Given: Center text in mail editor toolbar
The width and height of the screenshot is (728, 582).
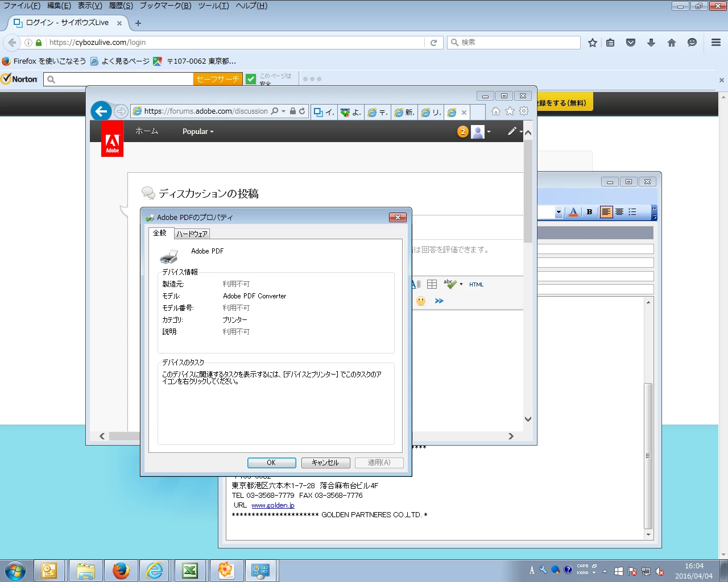Looking at the screenshot, I should pyautogui.click(x=619, y=212).
